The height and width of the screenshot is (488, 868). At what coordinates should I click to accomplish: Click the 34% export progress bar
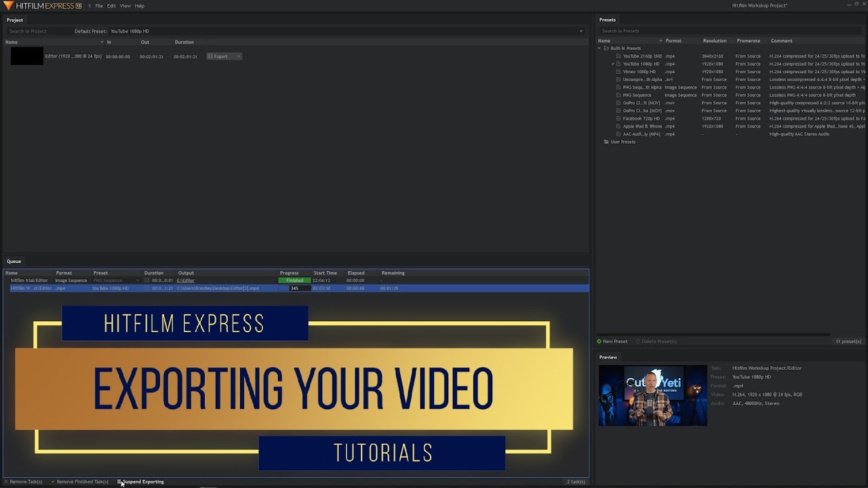pyautogui.click(x=294, y=288)
